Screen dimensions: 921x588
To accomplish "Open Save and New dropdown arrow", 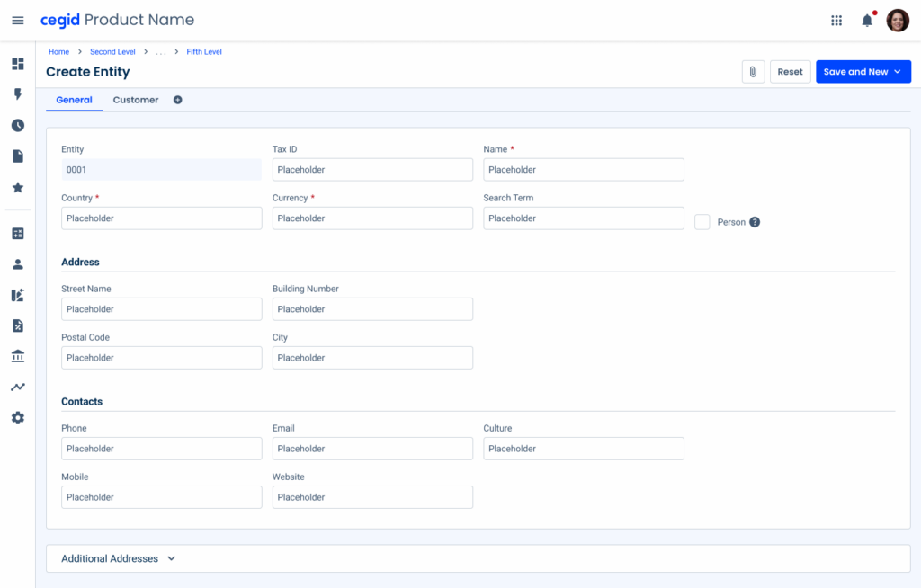I will click(898, 72).
